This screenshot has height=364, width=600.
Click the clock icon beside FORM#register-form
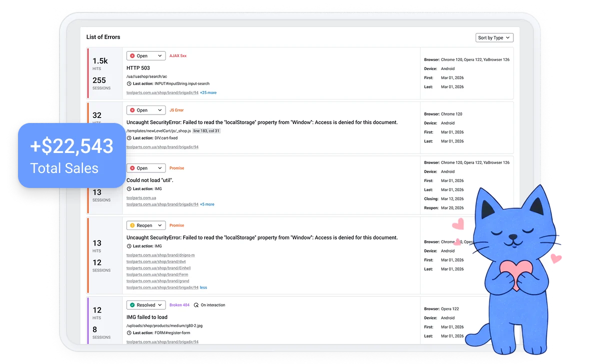pyautogui.click(x=129, y=333)
